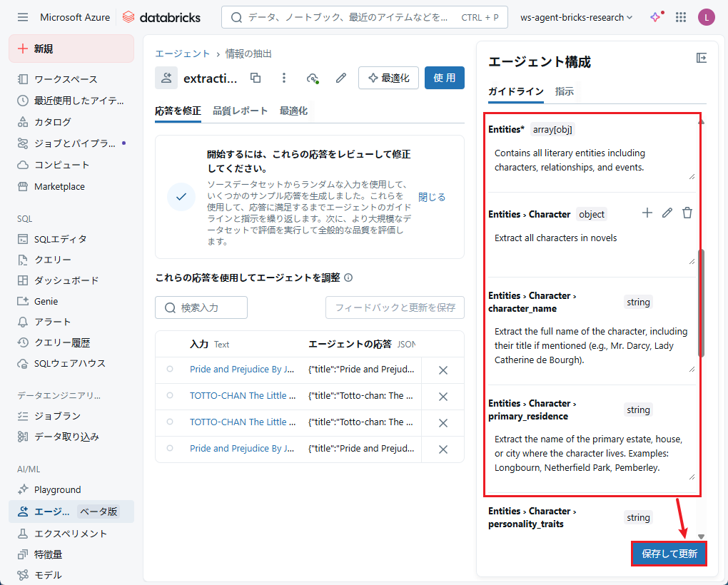
Task: Click the 閉じる link in the info box
Action: tap(432, 197)
